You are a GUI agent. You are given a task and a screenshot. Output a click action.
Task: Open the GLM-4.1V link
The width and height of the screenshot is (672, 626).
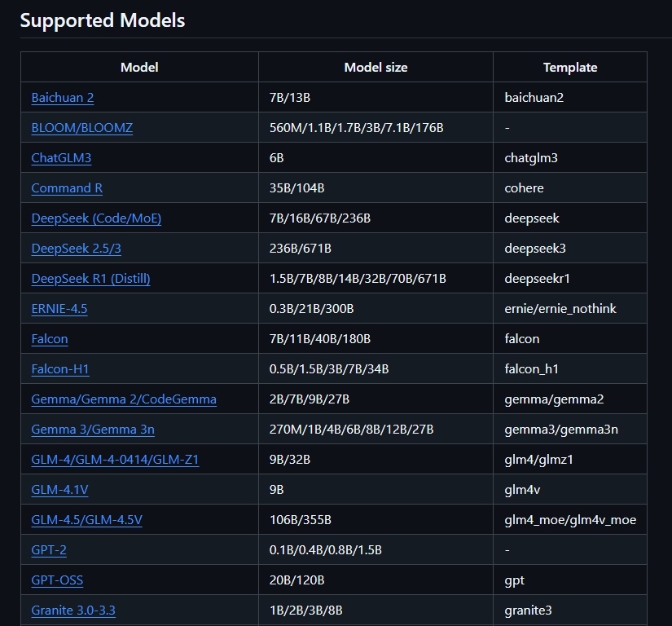click(x=60, y=490)
